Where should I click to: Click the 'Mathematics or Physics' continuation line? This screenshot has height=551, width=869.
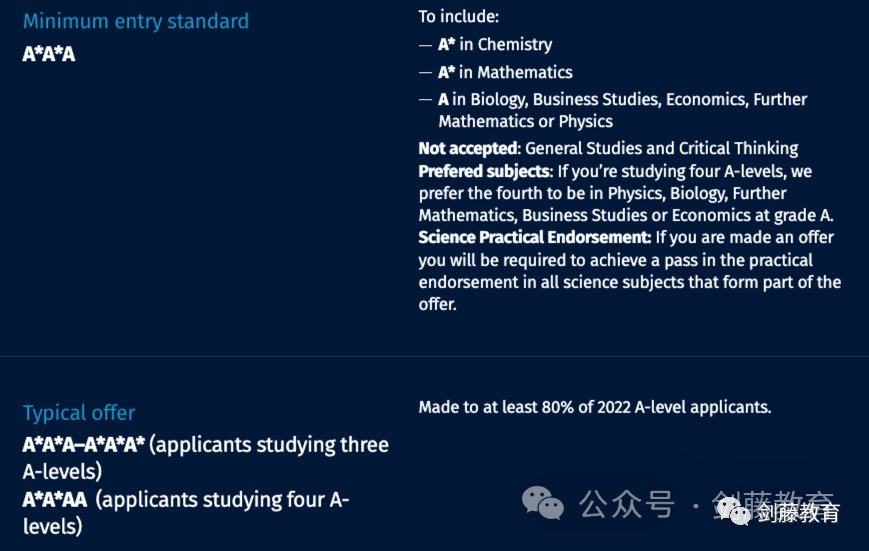(525, 121)
